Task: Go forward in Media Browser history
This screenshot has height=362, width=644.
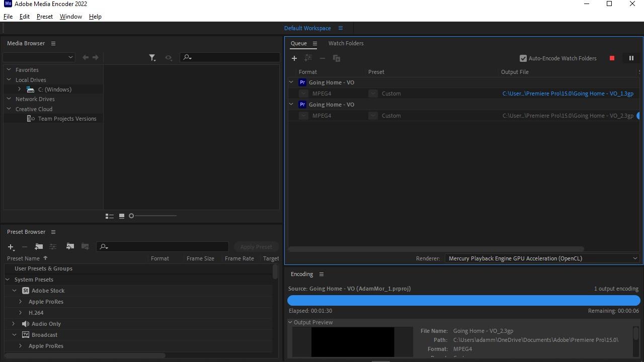Action: pos(96,57)
